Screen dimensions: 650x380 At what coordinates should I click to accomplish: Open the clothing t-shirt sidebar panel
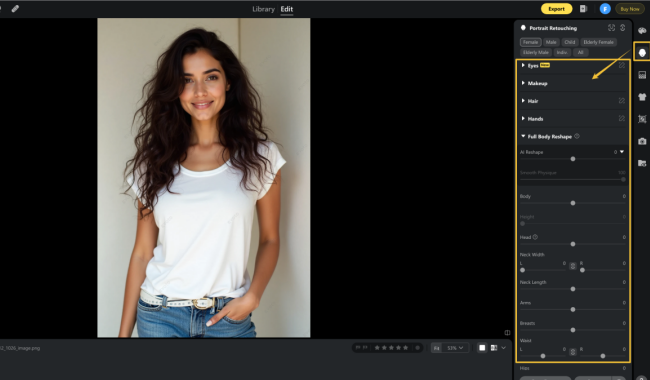[x=642, y=97]
